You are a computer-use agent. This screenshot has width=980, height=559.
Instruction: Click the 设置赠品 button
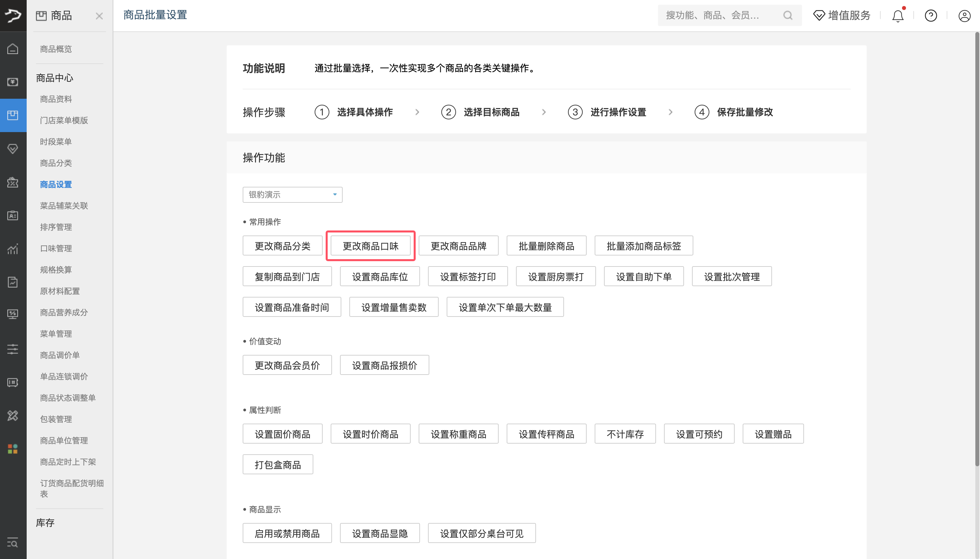[772, 434]
